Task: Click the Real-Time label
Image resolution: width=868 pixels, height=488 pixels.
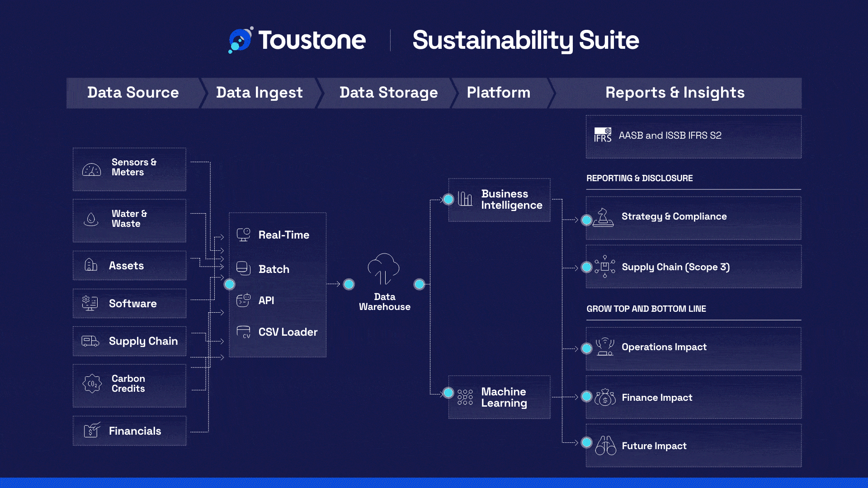Action: click(x=284, y=235)
